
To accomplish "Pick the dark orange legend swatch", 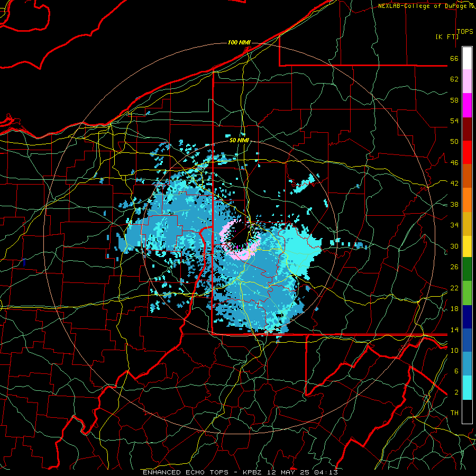I will pyautogui.click(x=467, y=176).
